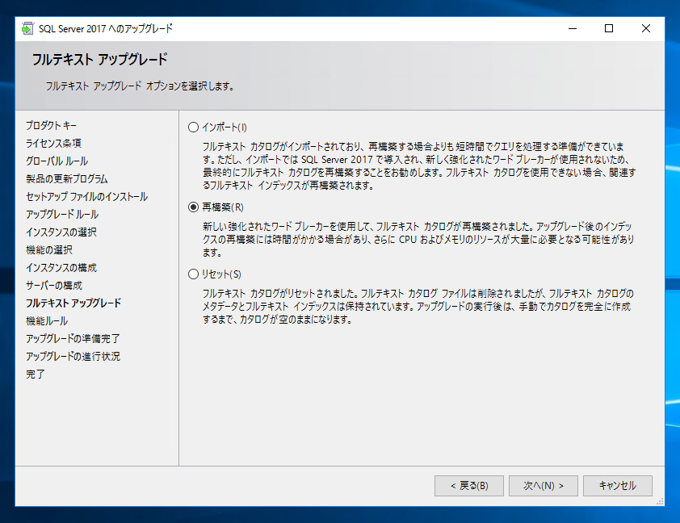
Task: Click 機能ルール in the step list
Action: 47,321
